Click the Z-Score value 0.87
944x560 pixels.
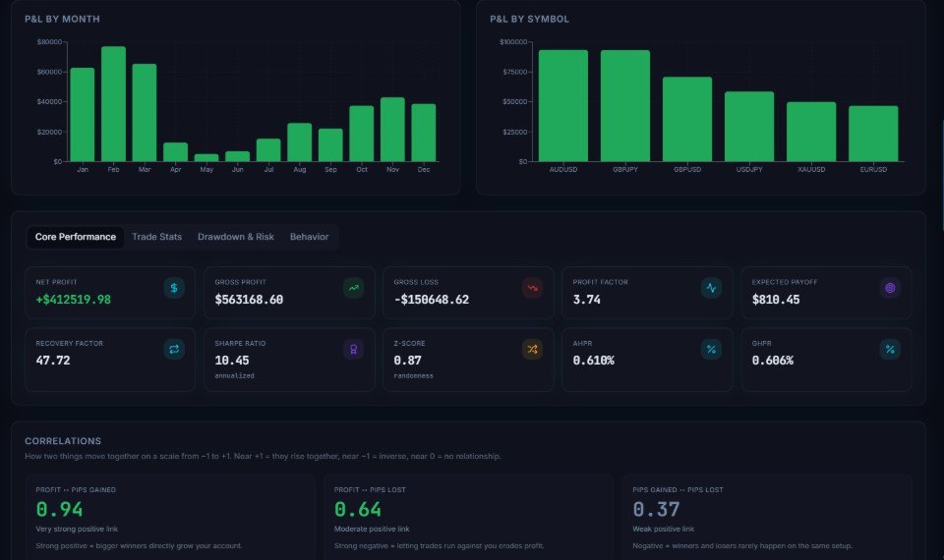(x=407, y=361)
